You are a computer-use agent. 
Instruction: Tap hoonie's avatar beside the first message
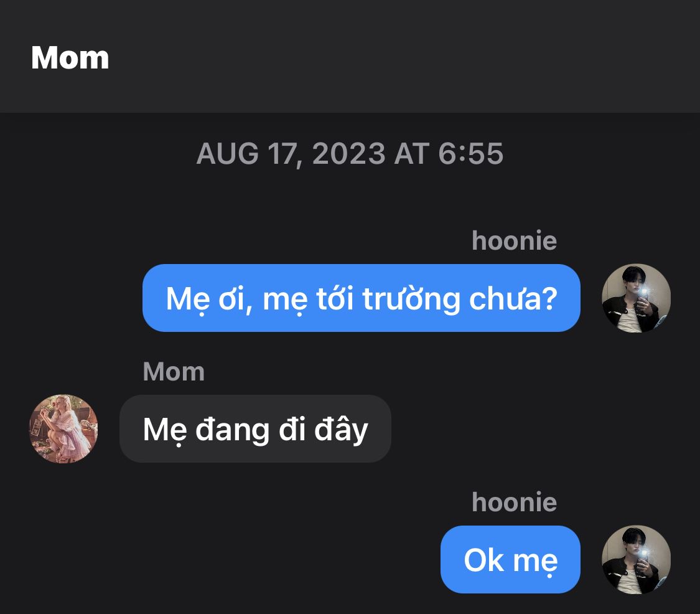pyautogui.click(x=636, y=298)
